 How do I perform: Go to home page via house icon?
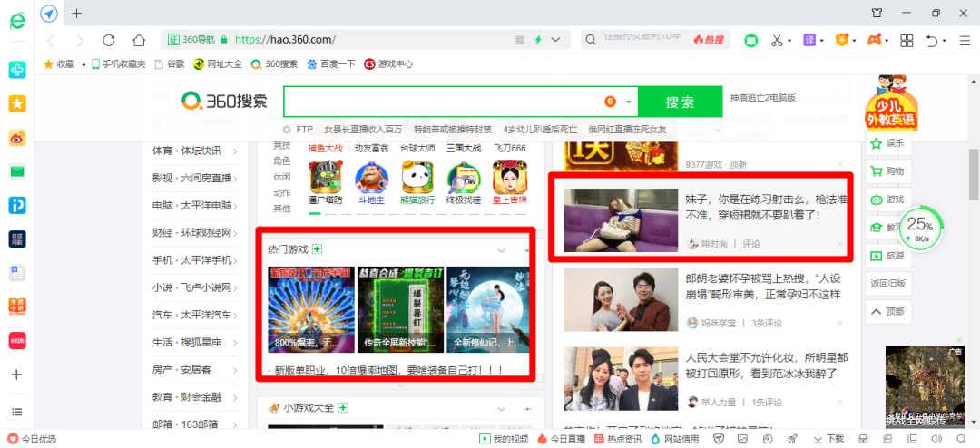click(x=139, y=41)
